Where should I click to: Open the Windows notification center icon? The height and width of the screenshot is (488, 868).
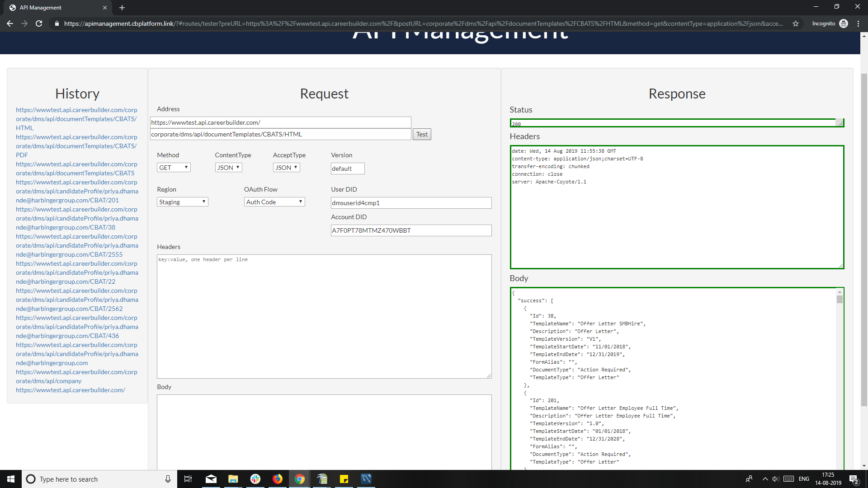pyautogui.click(x=854, y=479)
